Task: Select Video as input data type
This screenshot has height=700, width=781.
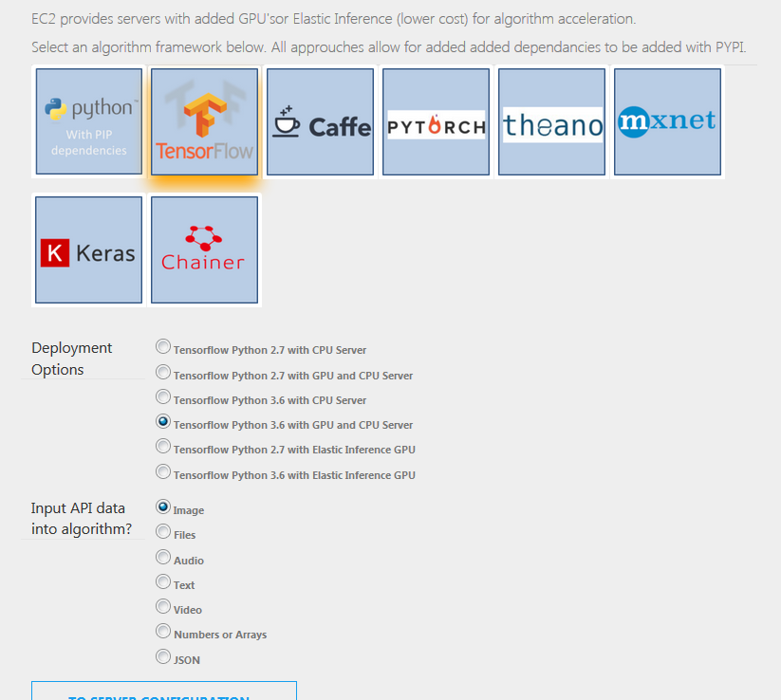Action: (163, 606)
